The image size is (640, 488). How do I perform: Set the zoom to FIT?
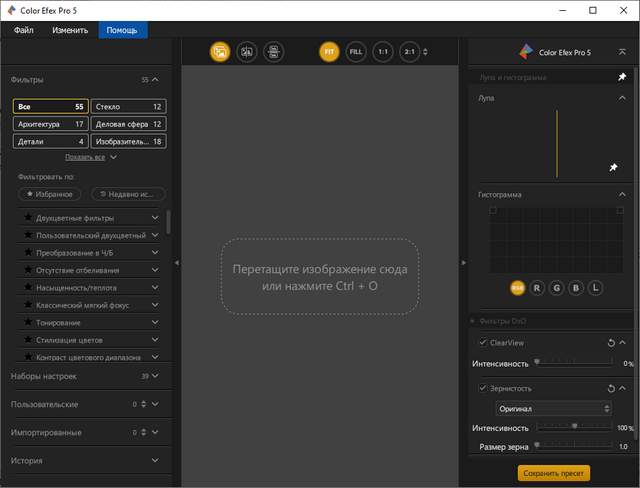(x=329, y=52)
